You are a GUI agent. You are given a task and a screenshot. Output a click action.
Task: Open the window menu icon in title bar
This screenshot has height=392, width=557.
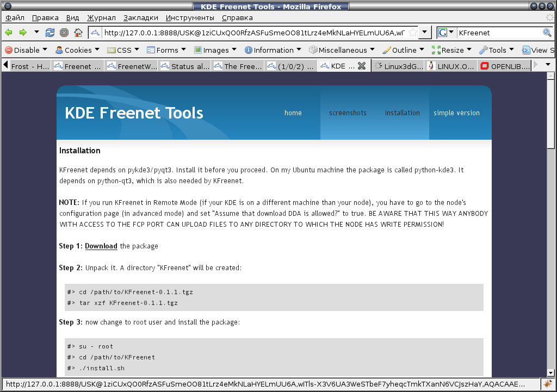[7, 6]
